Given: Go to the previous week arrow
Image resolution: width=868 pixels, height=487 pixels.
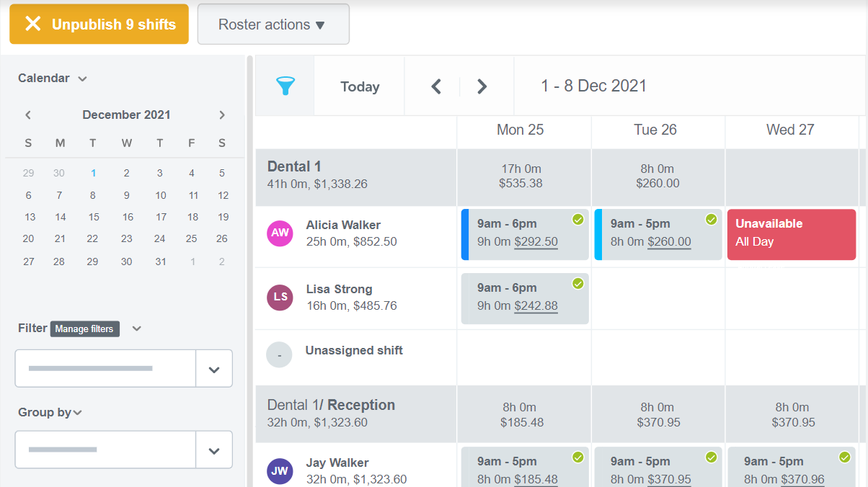Looking at the screenshot, I should tap(435, 86).
